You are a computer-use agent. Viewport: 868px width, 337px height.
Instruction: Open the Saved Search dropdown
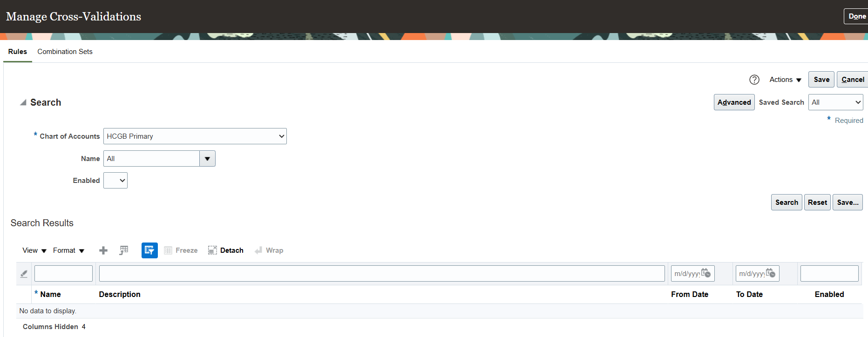835,102
